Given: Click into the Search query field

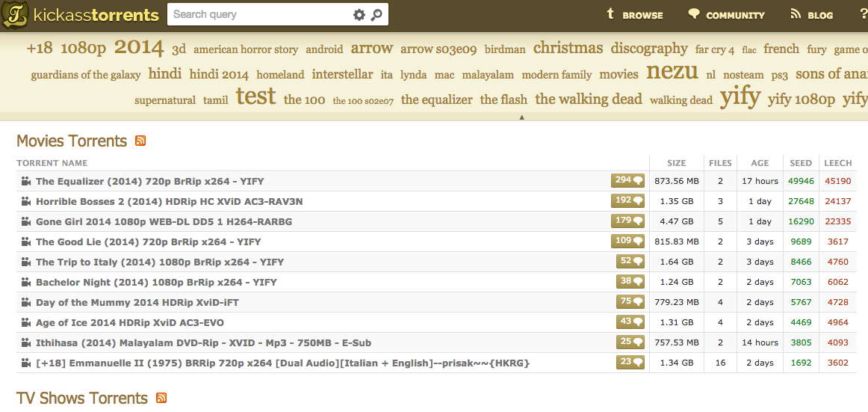Looking at the screenshot, I should click(258, 14).
